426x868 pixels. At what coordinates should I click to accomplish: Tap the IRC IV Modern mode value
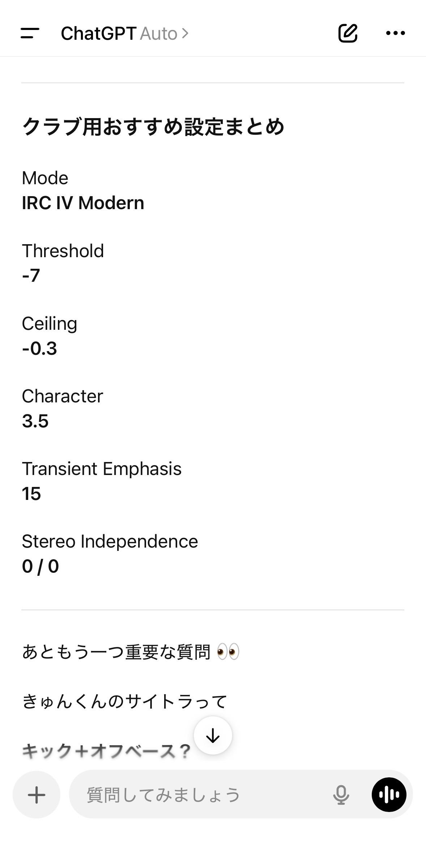(x=83, y=203)
